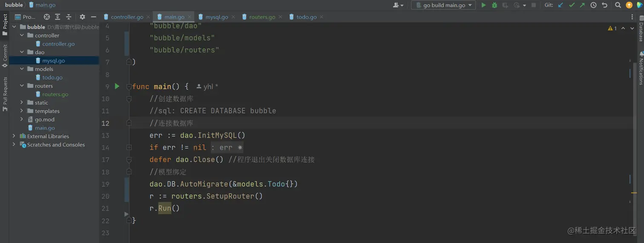Screen dimensions: 644x243
Task: Collapse the controller folder
Action: tap(22, 35)
